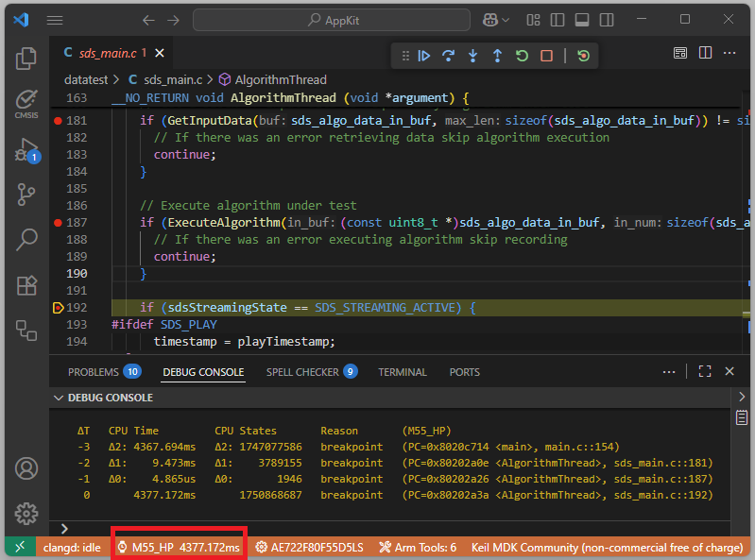The width and height of the screenshot is (755, 560).
Task: Step over in debug toolbar
Action: click(449, 56)
